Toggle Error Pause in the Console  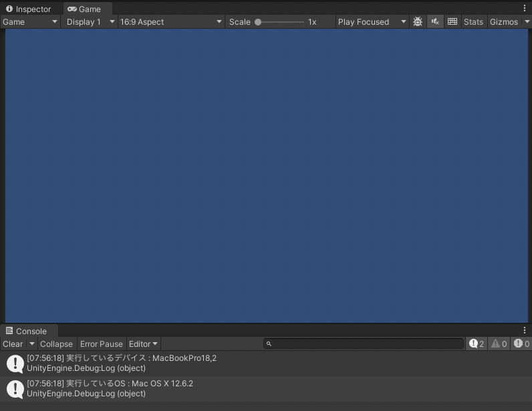[102, 344]
